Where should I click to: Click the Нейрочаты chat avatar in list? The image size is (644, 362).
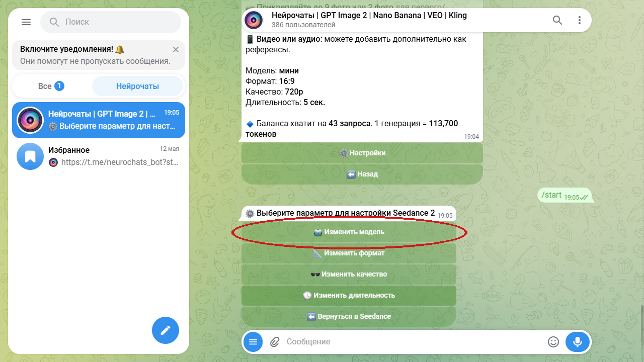(x=30, y=120)
